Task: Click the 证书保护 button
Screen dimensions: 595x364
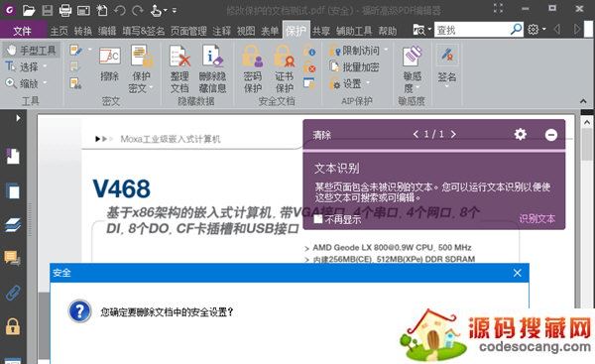Action: click(285, 68)
